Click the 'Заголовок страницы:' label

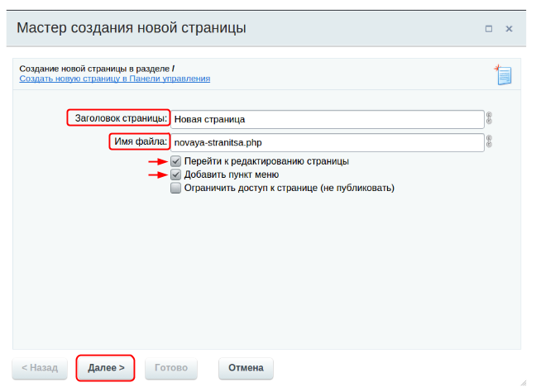pyautogui.click(x=121, y=118)
